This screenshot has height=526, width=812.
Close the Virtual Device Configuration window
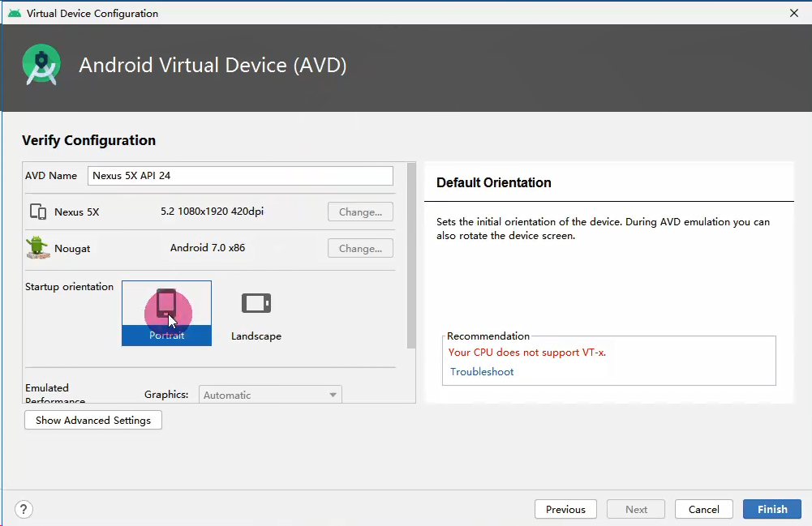[x=794, y=14]
